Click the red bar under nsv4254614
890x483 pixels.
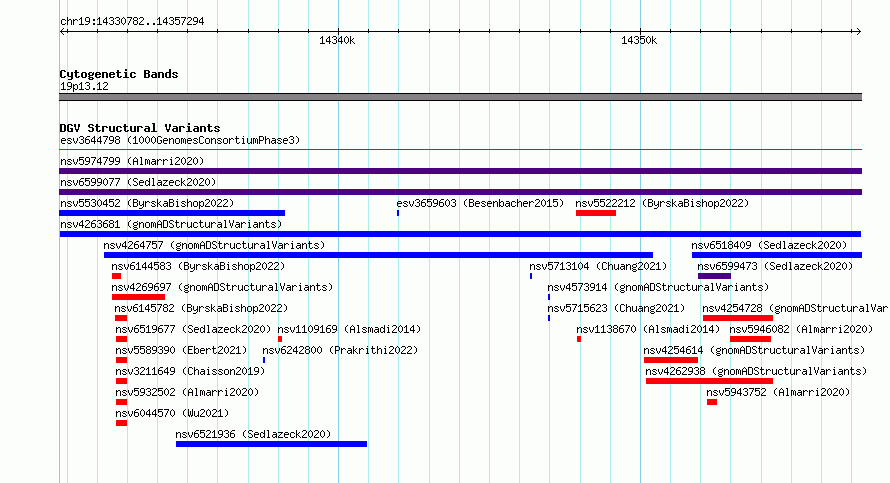click(671, 360)
